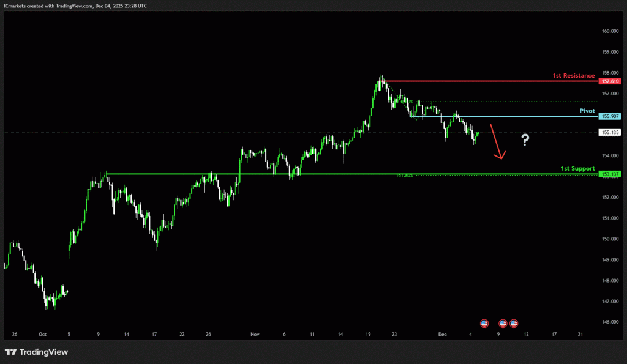This screenshot has width=627, height=364.
Task: Select the blue 155.907 pivot price tag
Action: click(x=610, y=116)
